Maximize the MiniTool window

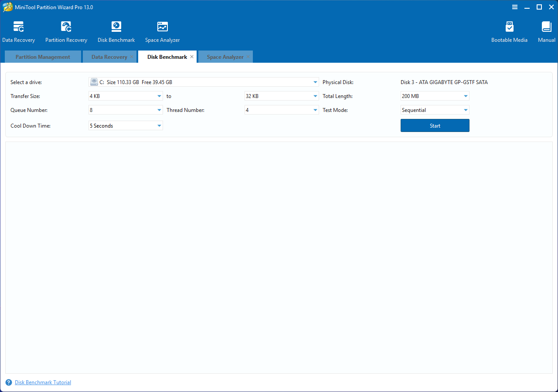(539, 7)
